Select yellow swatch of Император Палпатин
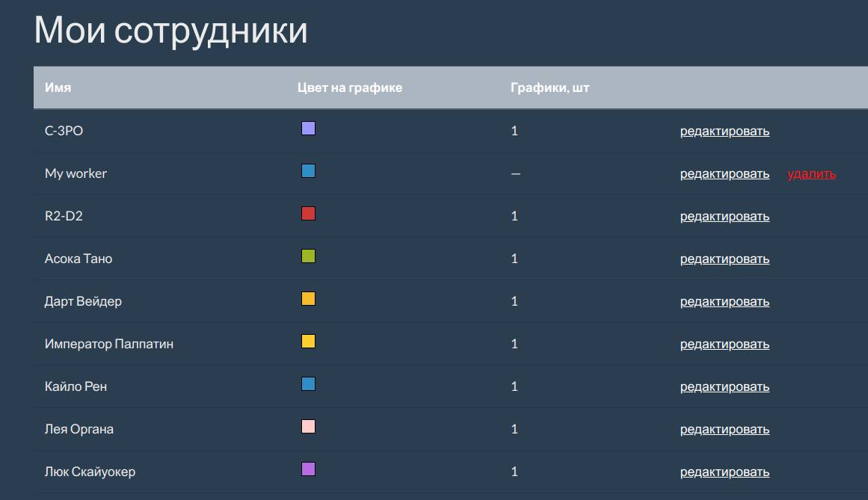868x500 pixels. (308, 342)
